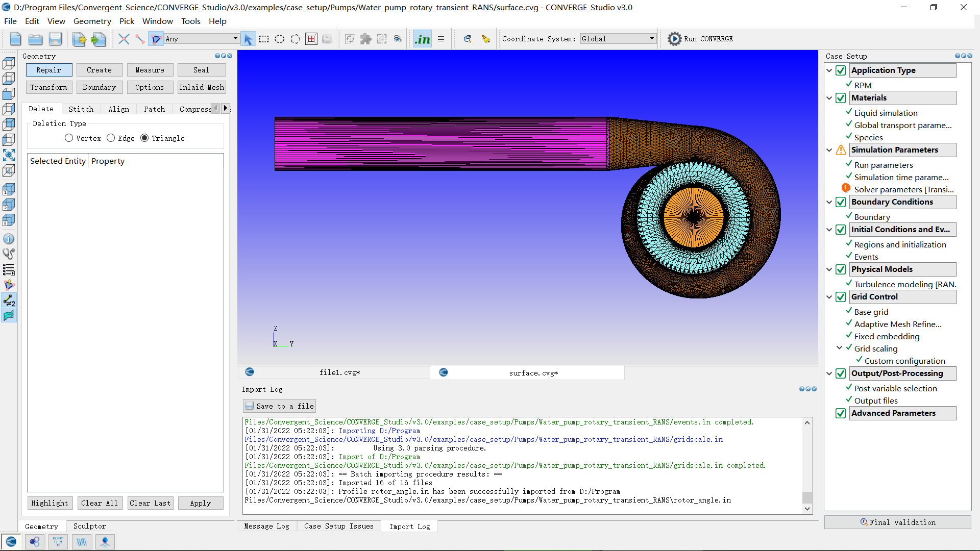Image resolution: width=980 pixels, height=551 pixels.
Task: Collapse the Grid scaling tree chevron
Action: pyautogui.click(x=840, y=348)
